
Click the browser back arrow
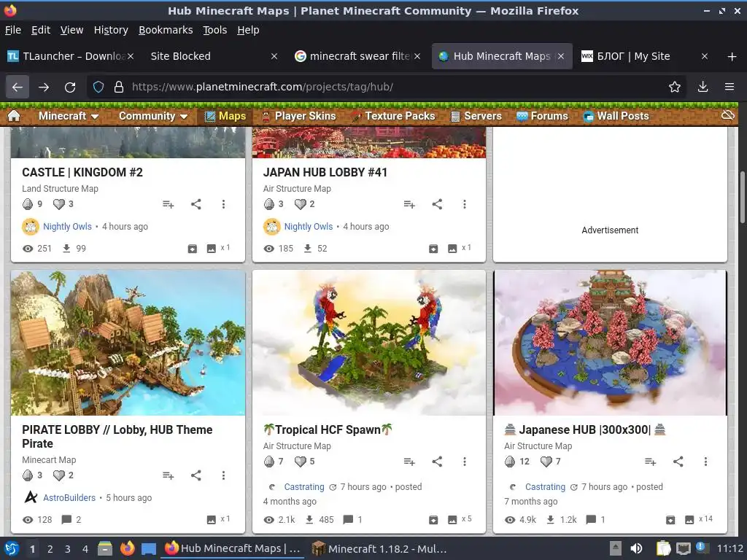click(x=18, y=87)
